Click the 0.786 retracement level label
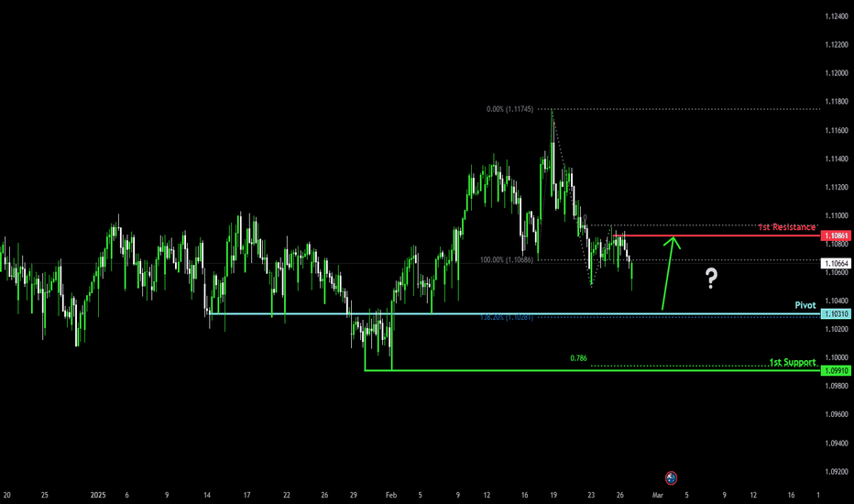The width and height of the screenshot is (854, 504). pos(578,358)
